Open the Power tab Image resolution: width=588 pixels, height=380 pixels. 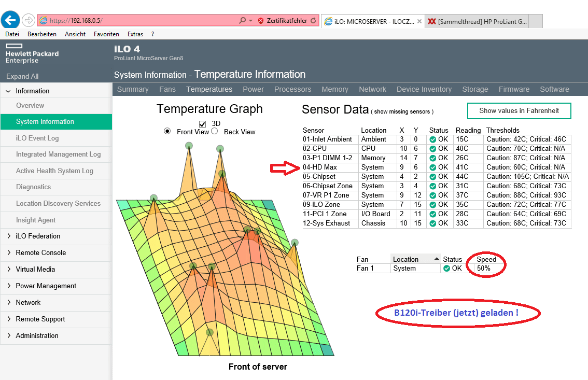coord(253,89)
